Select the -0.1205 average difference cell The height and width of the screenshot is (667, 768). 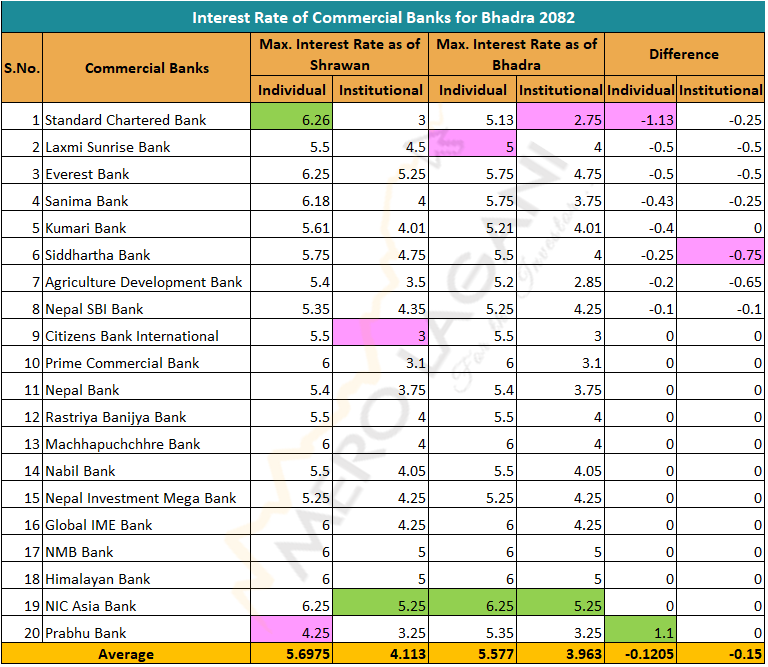click(641, 654)
